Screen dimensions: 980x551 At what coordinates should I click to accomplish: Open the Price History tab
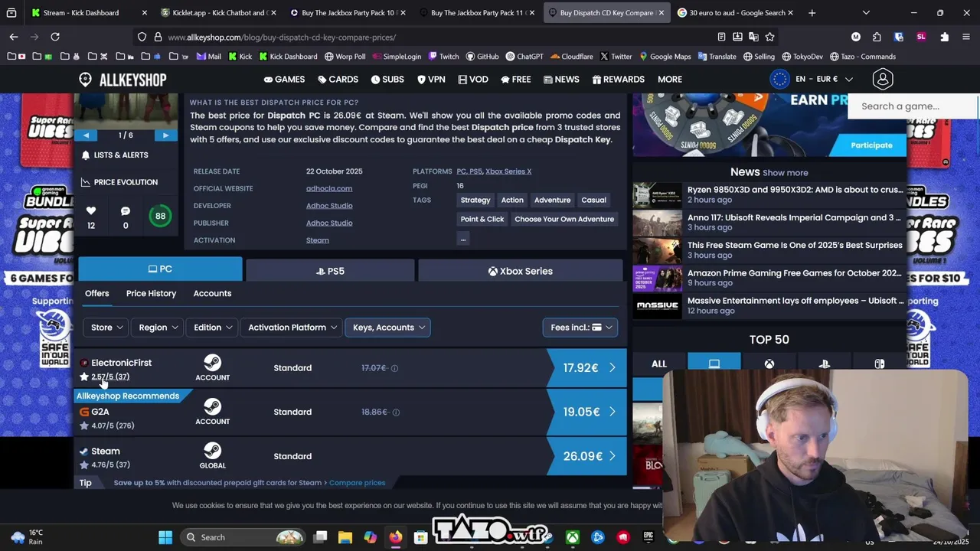point(151,294)
